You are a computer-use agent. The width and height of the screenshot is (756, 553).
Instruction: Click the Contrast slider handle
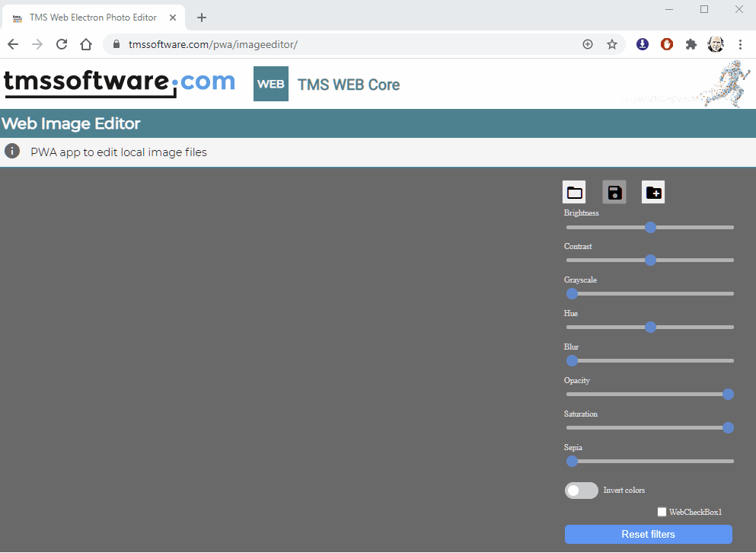[x=650, y=260]
